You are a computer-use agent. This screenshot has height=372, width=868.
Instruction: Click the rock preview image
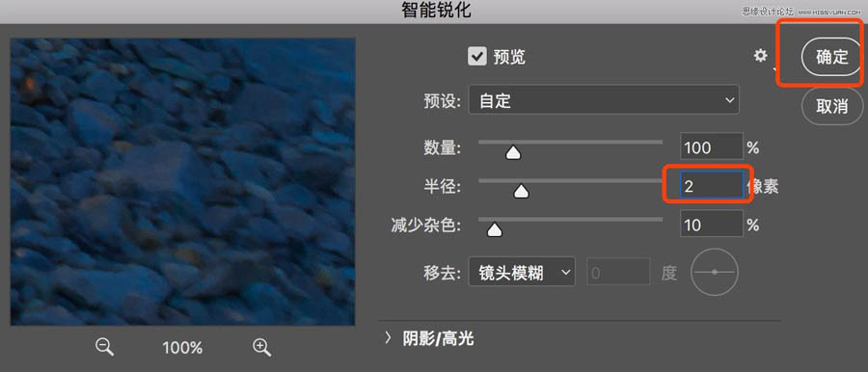pos(182,181)
